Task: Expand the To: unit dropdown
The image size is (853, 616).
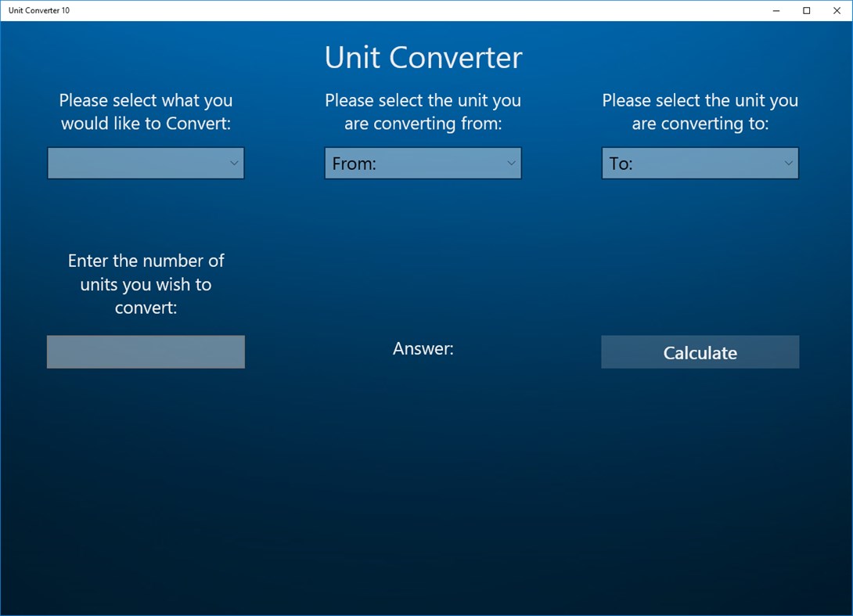Action: click(700, 163)
